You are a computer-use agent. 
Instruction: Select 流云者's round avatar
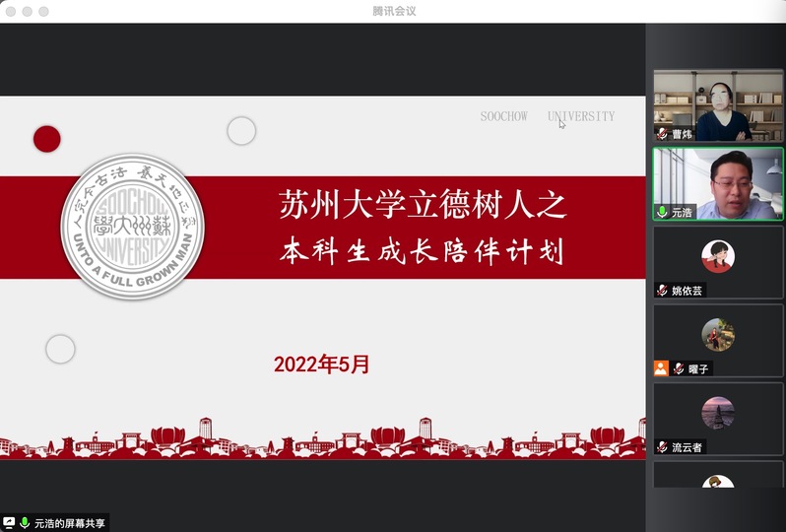[x=718, y=413]
